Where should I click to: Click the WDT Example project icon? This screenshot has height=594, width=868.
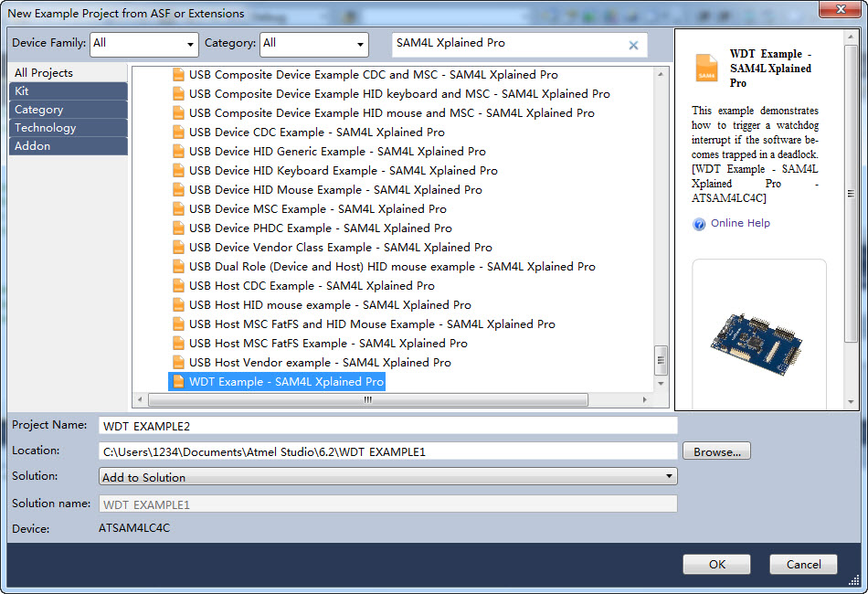(178, 382)
